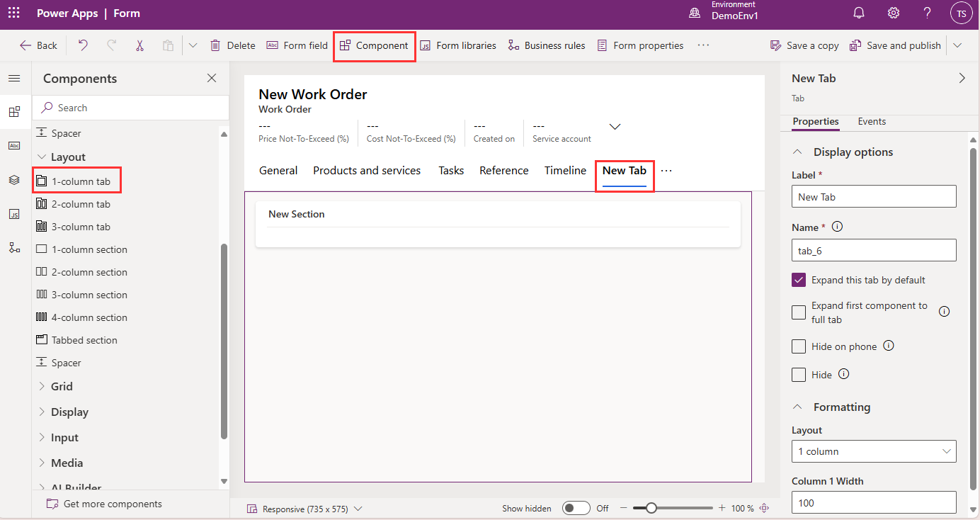Show more command bar options ellipsis

click(x=703, y=45)
